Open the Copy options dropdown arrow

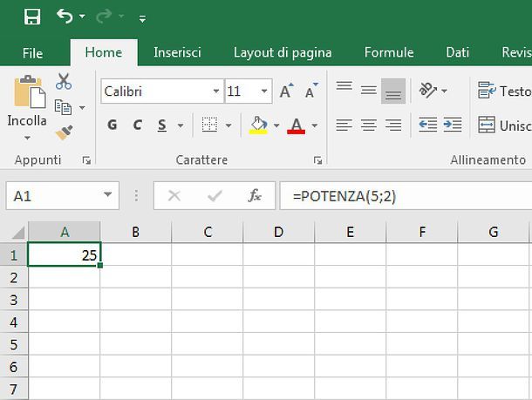click(82, 108)
